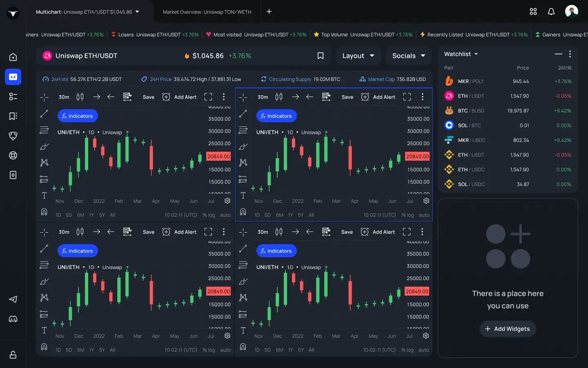588x368 pixels.
Task: Open chart settings gear in bottom-right chart
Action: (x=426, y=336)
